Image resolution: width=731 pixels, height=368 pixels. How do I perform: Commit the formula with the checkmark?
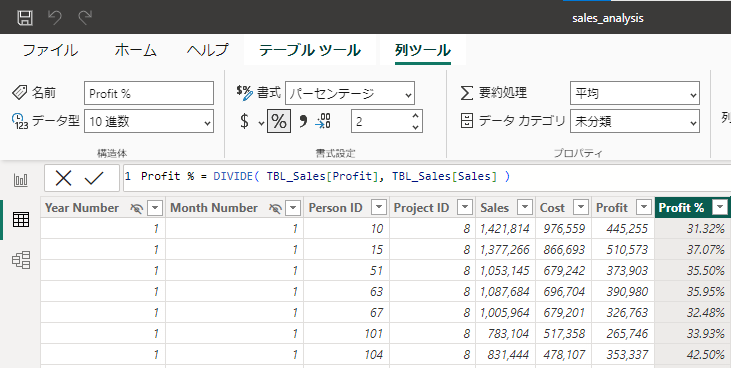pos(94,178)
